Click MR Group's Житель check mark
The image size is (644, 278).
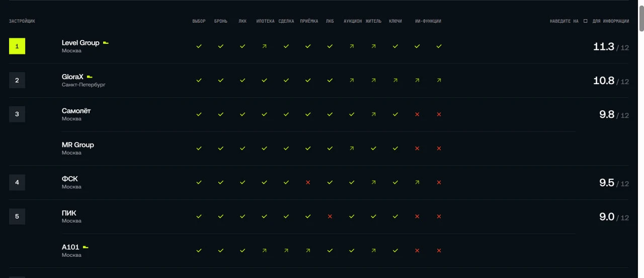373,149
